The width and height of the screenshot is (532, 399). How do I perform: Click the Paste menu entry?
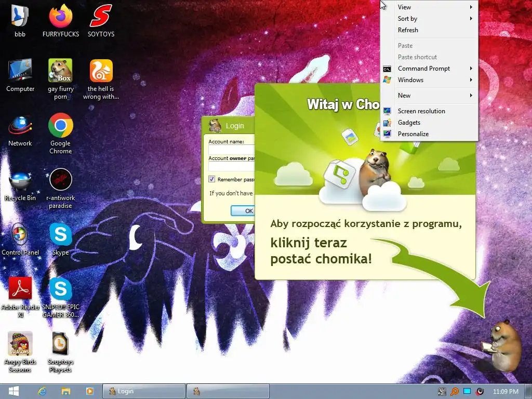tap(429, 46)
